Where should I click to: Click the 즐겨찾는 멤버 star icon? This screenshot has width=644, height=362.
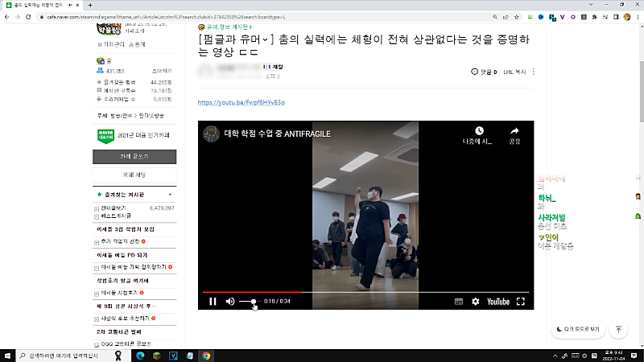(x=99, y=82)
